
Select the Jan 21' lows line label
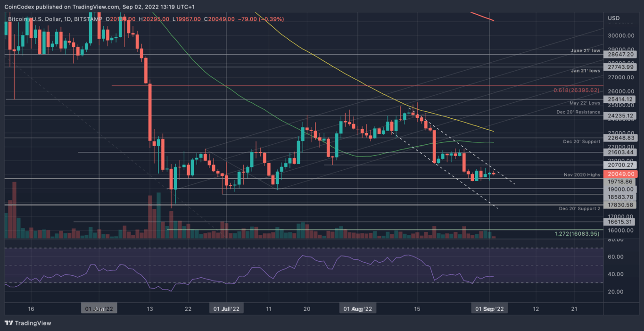[585, 70]
